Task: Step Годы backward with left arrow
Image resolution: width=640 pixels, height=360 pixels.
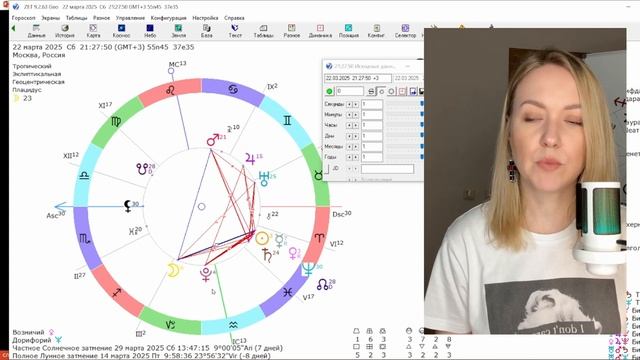Action: pos(349,157)
